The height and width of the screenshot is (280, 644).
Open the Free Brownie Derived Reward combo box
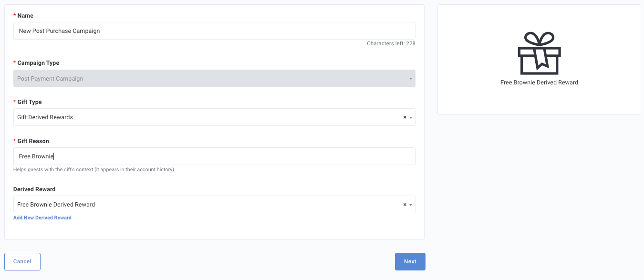(x=214, y=205)
